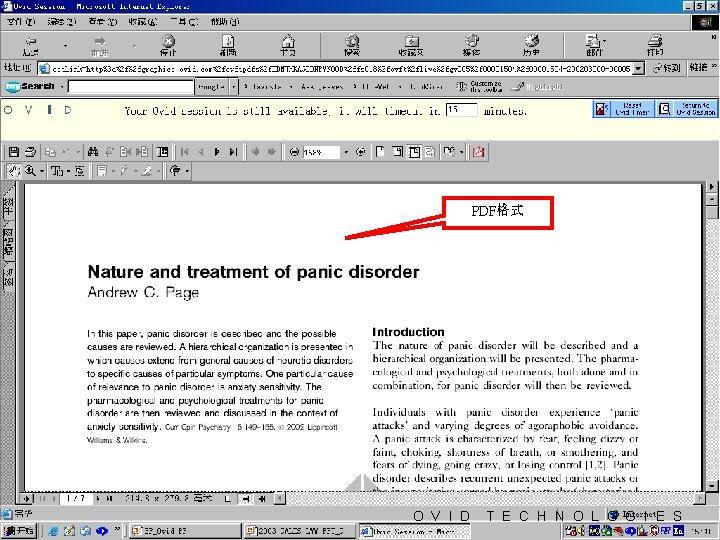Click the MySearch logo button
The image size is (720, 540).
point(30,86)
